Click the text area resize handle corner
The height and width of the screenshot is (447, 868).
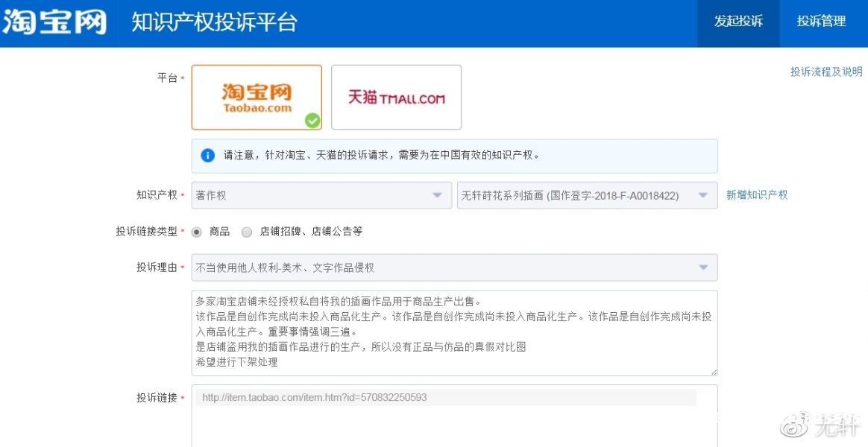click(x=714, y=372)
